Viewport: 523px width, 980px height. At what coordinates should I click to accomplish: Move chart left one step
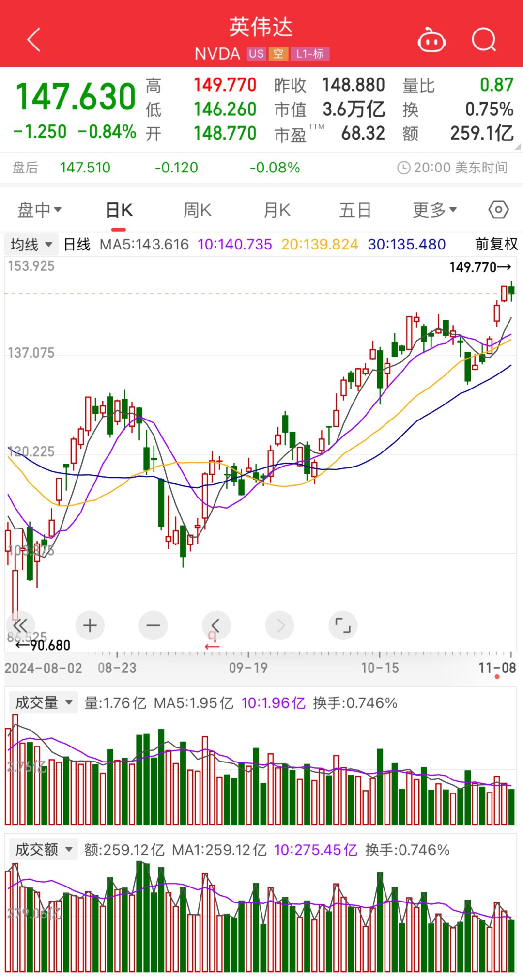point(216,625)
